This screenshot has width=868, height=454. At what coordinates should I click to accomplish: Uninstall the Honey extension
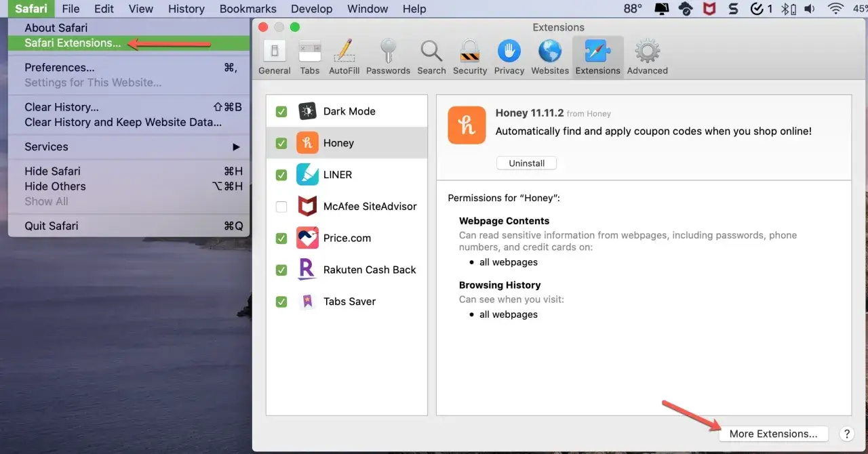pyautogui.click(x=526, y=163)
